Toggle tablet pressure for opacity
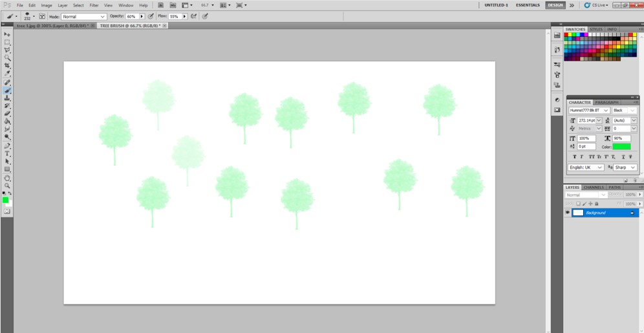Viewport: 644px width, 333px height. pyautogui.click(x=151, y=16)
